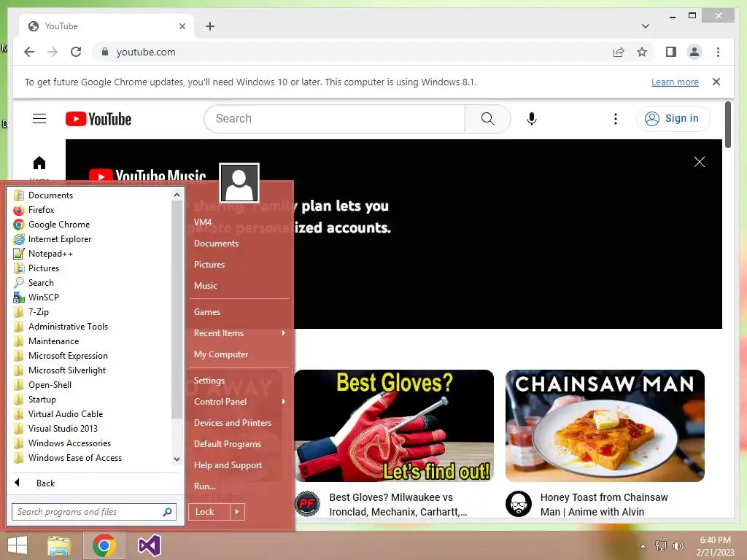This screenshot has height=560, width=747.
Task: Open a new Chrome tab
Action: click(210, 26)
